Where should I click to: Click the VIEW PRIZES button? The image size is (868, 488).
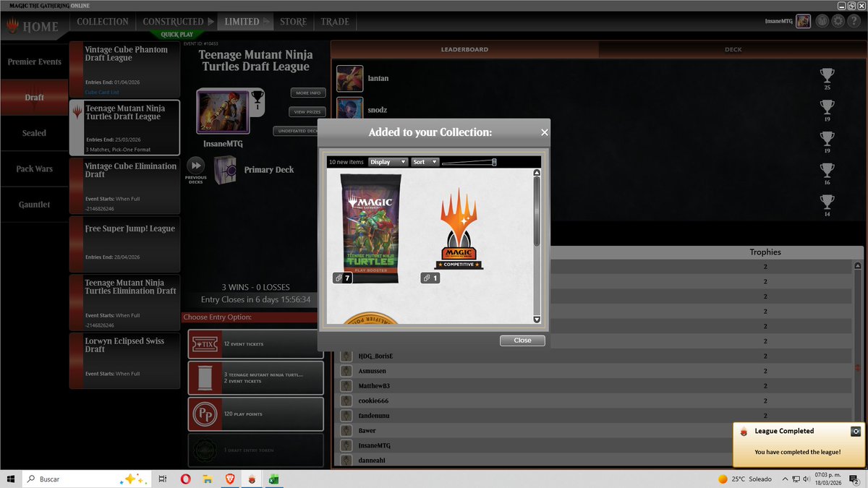click(308, 112)
